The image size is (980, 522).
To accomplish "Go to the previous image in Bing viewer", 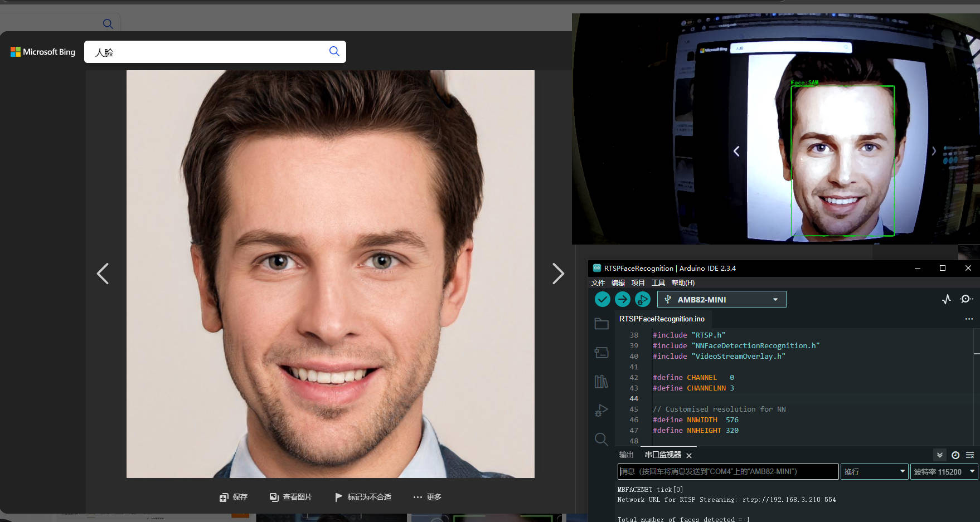I will (103, 274).
